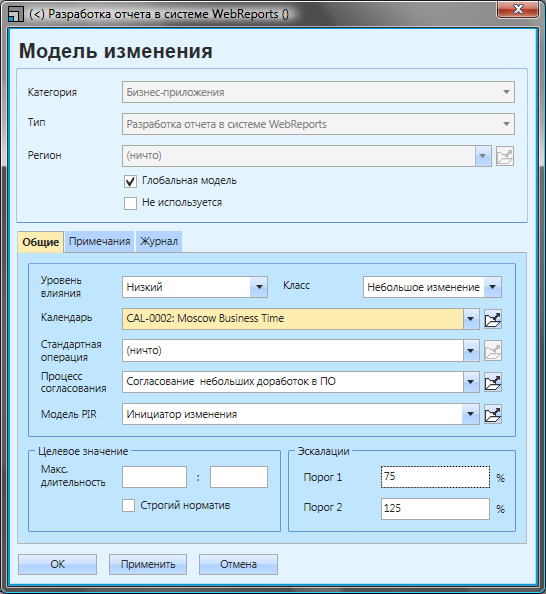546x594 pixels.
Task: Toggle the Глобальная модель checkbox
Action: point(130,181)
